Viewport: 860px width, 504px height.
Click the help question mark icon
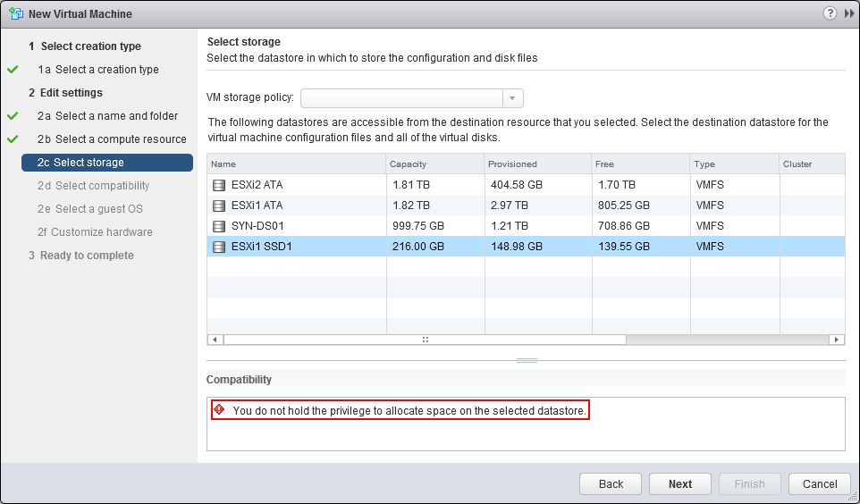830,13
